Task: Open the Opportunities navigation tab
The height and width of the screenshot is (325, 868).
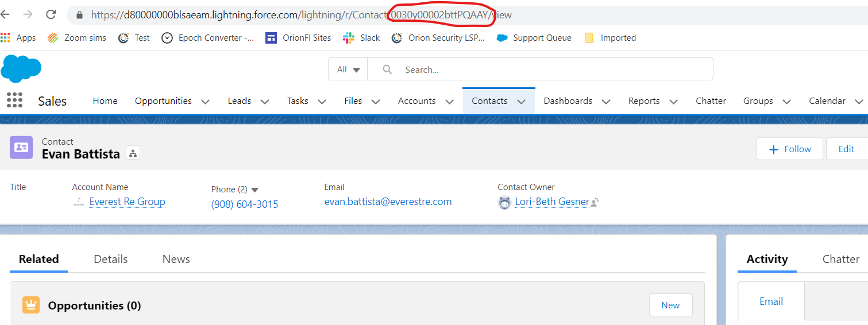Action: [x=163, y=101]
